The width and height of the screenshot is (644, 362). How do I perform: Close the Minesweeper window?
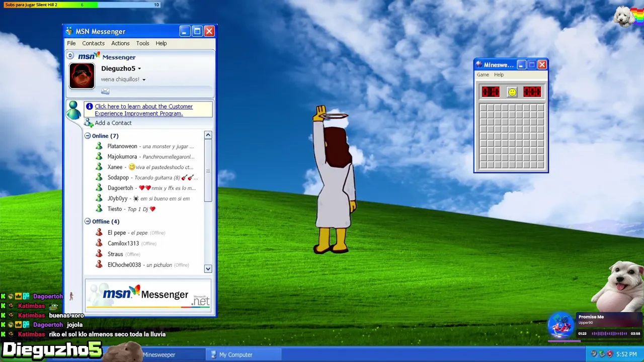[x=542, y=65]
